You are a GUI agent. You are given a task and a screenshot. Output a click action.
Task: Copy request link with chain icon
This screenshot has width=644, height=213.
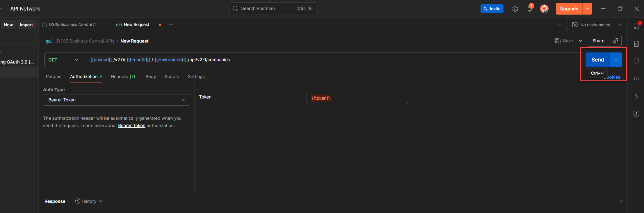[x=615, y=41]
